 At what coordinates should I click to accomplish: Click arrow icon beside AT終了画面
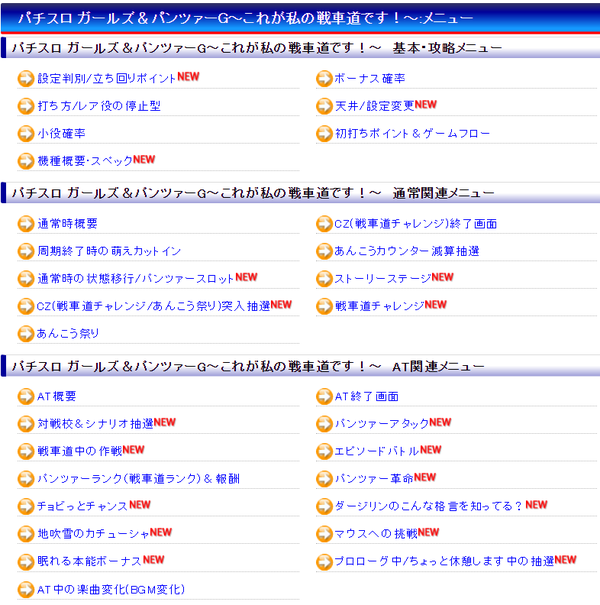coord(324,397)
